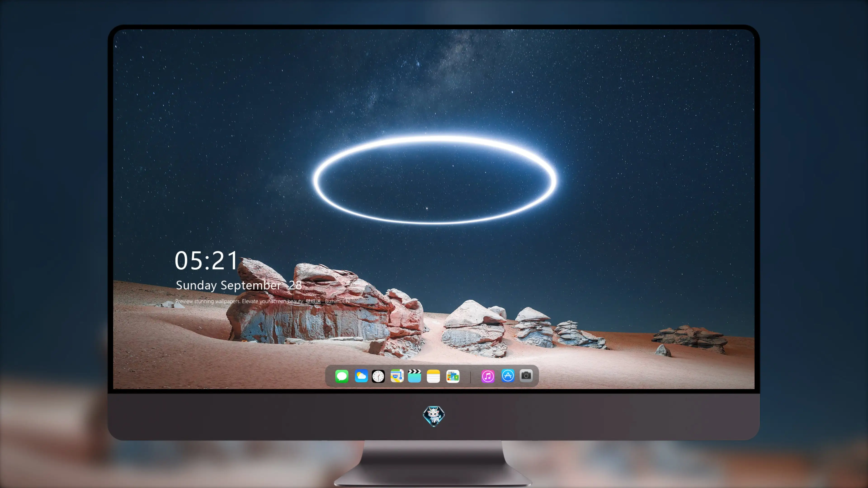The width and height of the screenshot is (868, 488).
Task: Launch the Maps app from the dock
Action: 397,376
